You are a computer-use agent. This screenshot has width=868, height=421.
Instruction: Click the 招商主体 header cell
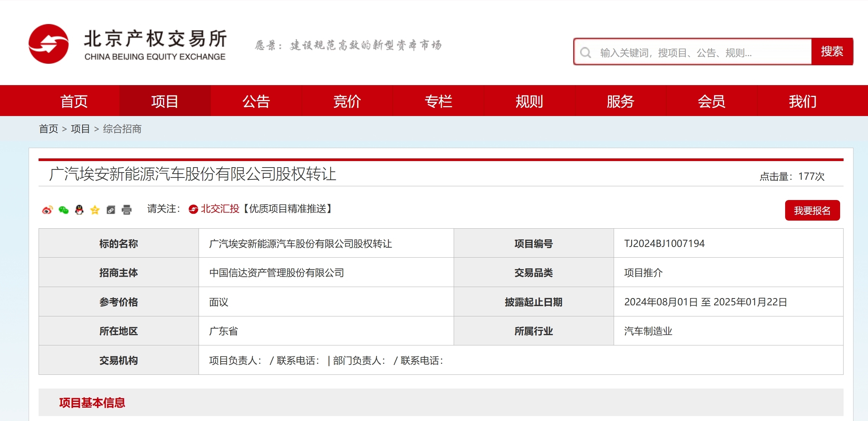click(119, 273)
